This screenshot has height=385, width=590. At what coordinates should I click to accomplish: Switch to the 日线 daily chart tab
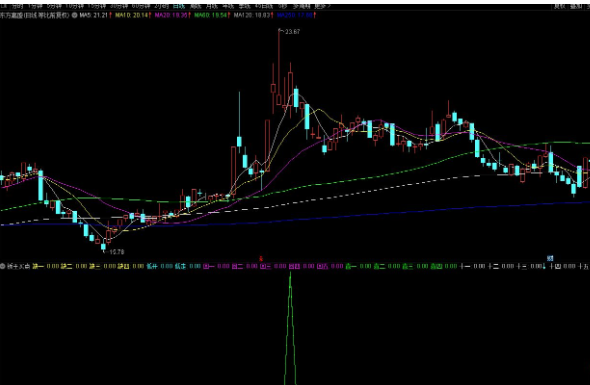[179, 6]
